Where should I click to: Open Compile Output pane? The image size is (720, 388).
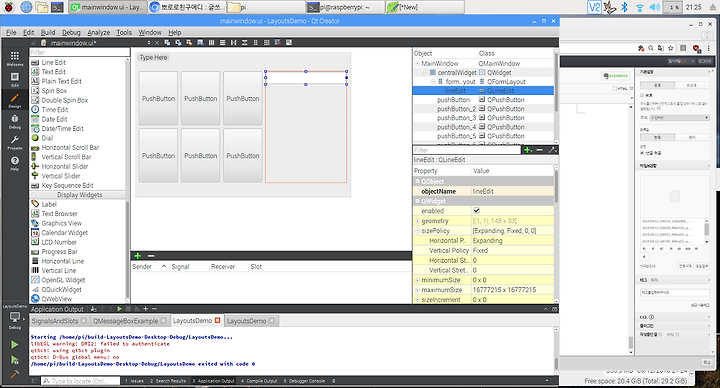(x=259, y=381)
